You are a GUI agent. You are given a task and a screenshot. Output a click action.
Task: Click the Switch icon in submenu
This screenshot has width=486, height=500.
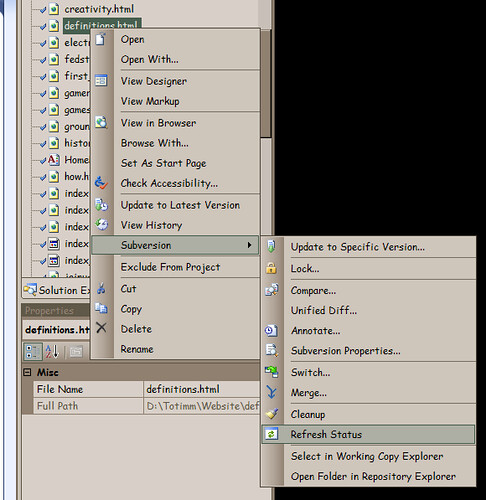click(x=271, y=372)
